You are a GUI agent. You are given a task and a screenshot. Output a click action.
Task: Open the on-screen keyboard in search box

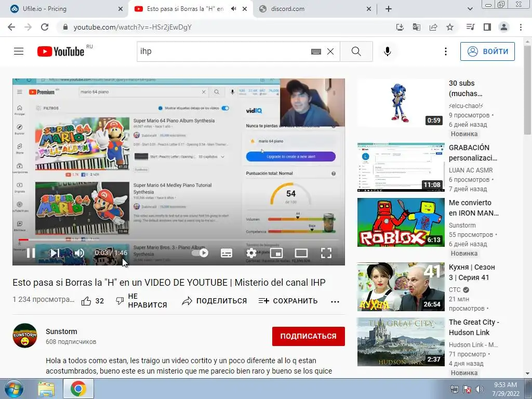pos(316,51)
